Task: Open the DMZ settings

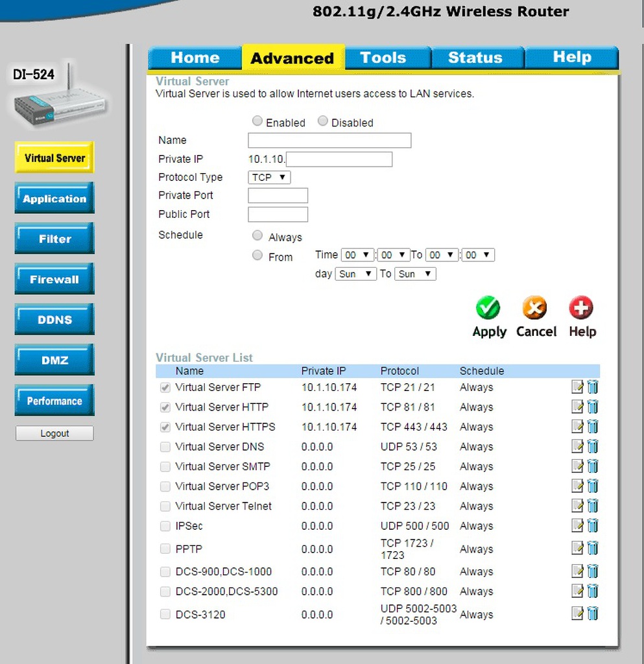Action: click(54, 360)
